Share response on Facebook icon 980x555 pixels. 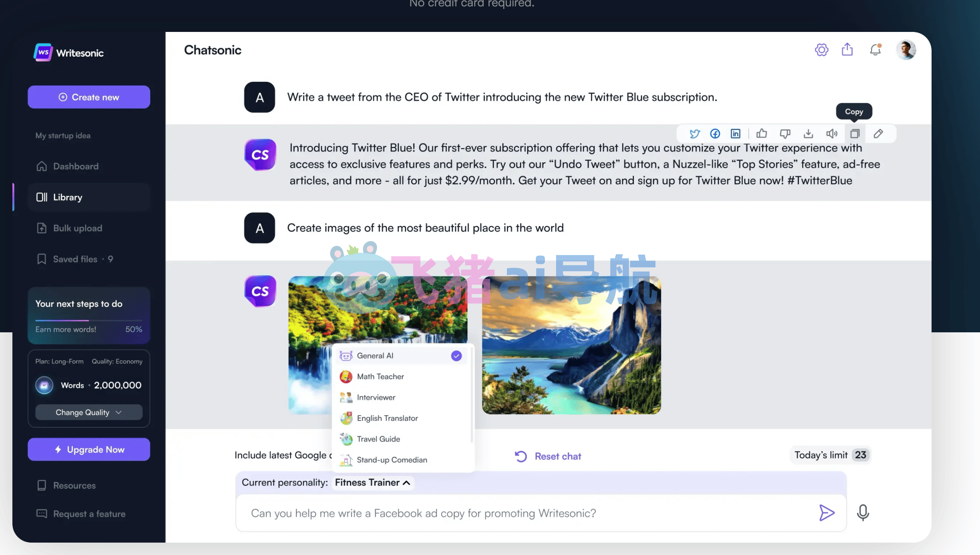tap(715, 133)
